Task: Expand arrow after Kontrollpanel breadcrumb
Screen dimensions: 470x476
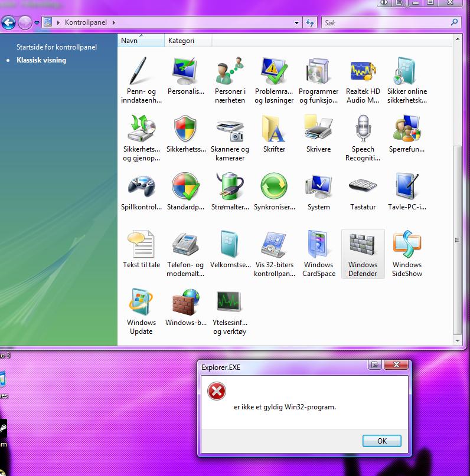Action: click(x=114, y=22)
